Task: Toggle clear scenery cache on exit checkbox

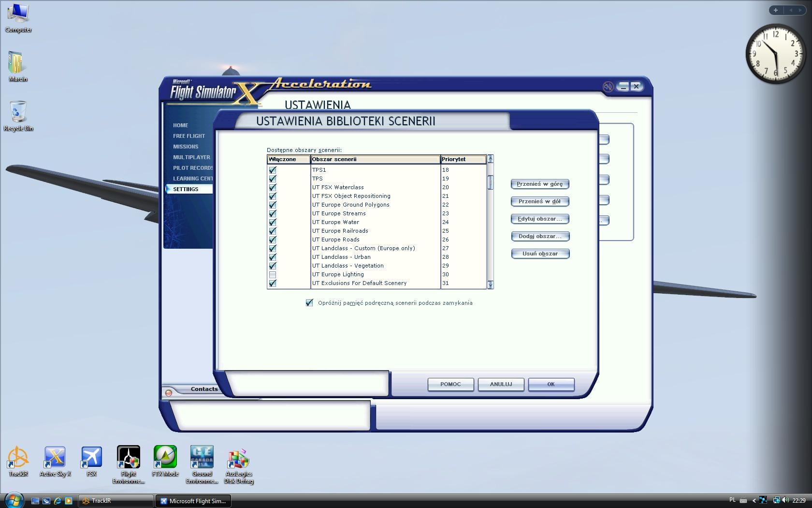Action: pyautogui.click(x=309, y=303)
